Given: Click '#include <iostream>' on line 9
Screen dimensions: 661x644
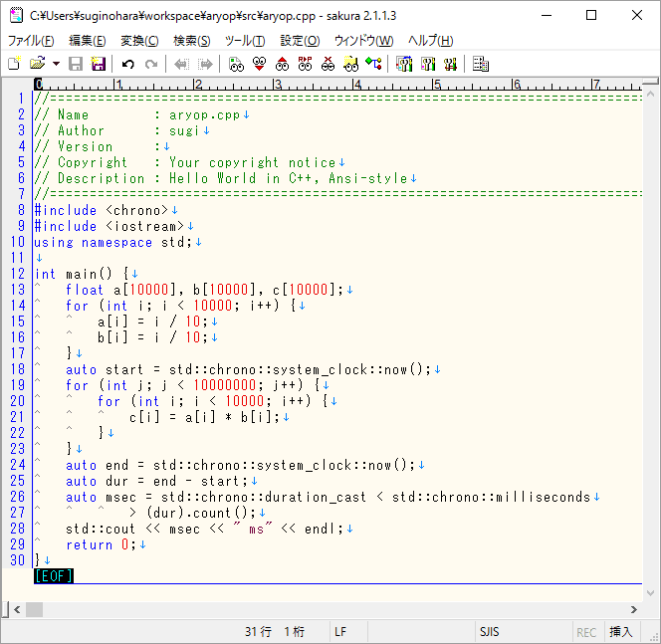Looking at the screenshot, I should pos(110,226).
